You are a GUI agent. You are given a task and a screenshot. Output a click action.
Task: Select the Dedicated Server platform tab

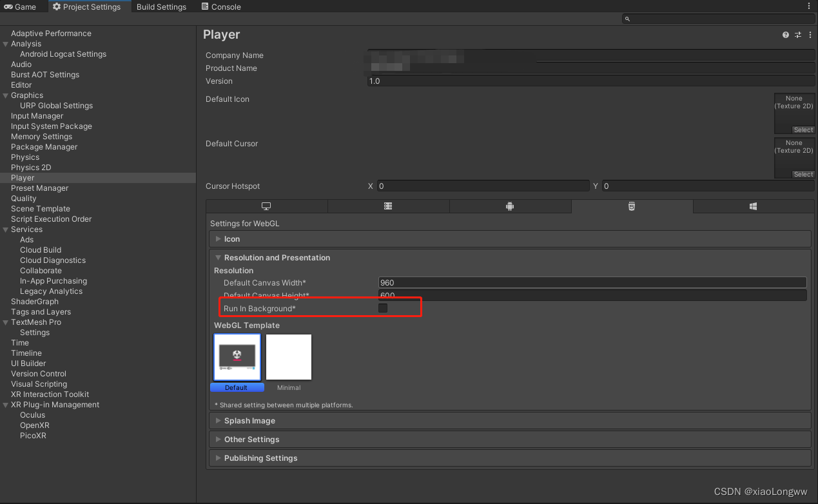coord(388,206)
